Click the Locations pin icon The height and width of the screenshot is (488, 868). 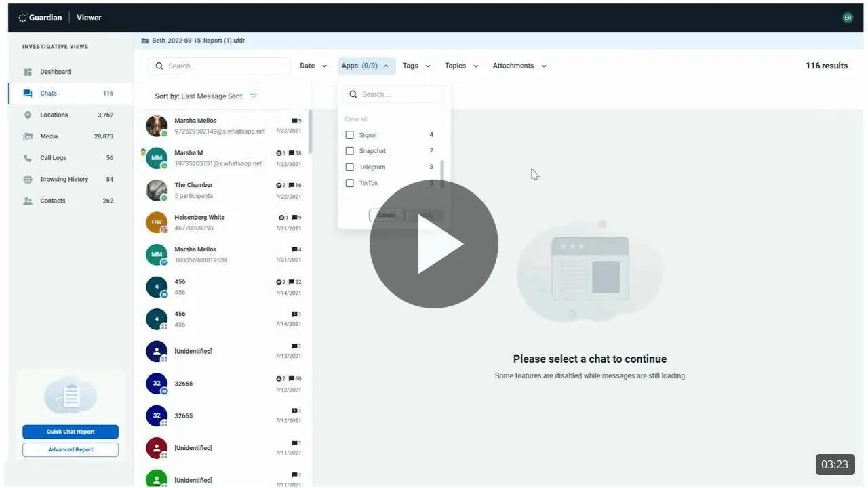point(28,115)
